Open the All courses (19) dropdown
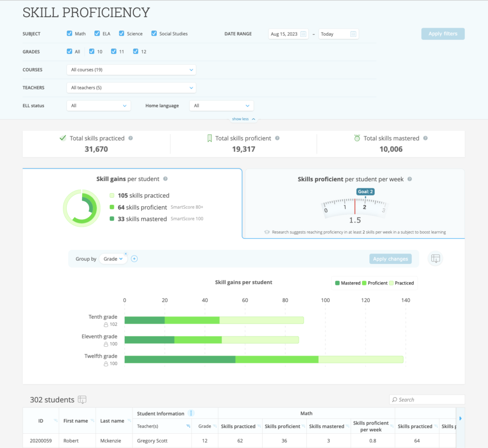 click(x=131, y=70)
